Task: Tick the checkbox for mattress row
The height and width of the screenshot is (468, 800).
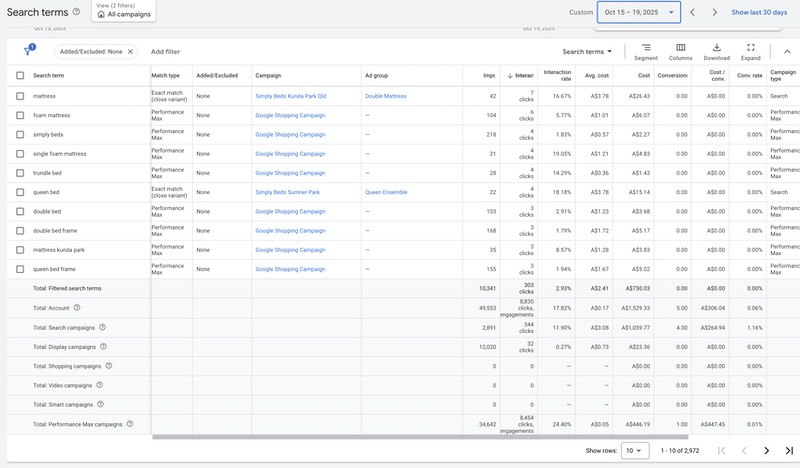Action: 20,96
